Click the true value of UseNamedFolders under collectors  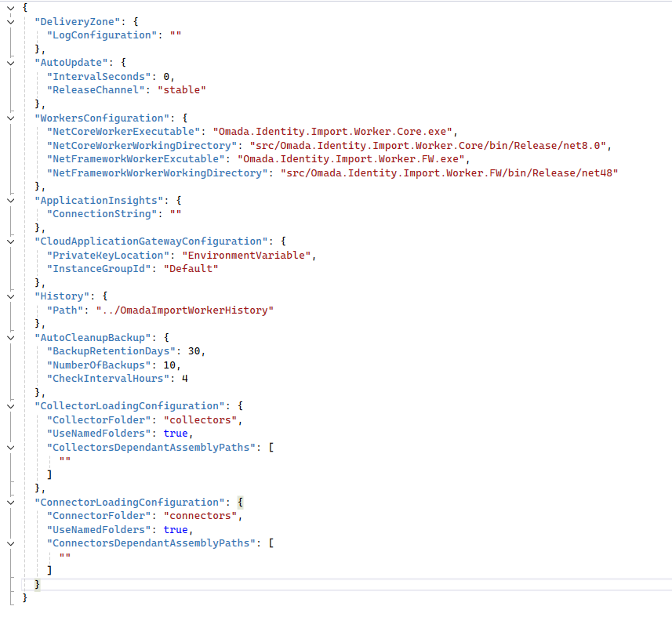click(x=176, y=433)
